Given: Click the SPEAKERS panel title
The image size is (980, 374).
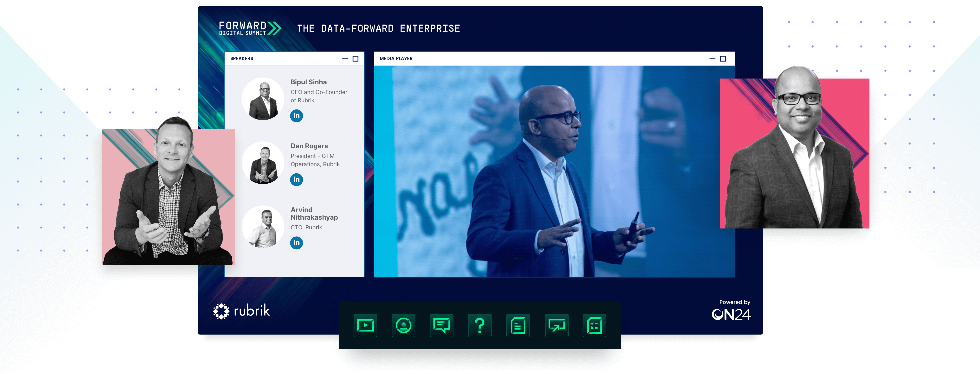Looking at the screenshot, I should [242, 58].
